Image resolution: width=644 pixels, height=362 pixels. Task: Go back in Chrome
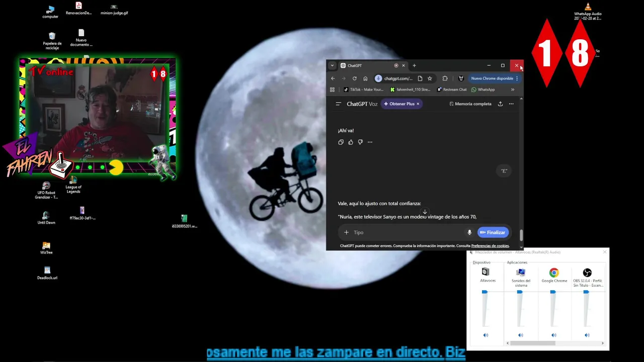(333, 78)
